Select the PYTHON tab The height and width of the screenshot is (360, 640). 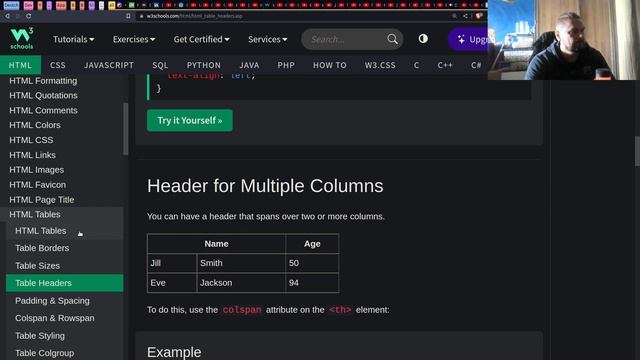pos(204,65)
